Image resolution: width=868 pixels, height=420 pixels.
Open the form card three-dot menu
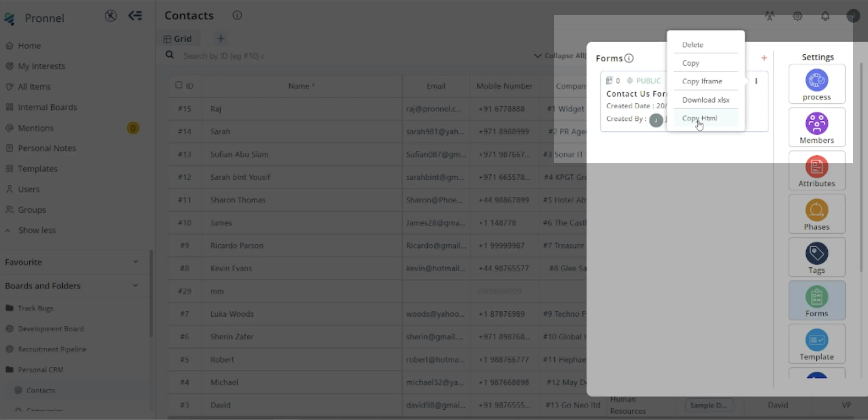[x=756, y=81]
